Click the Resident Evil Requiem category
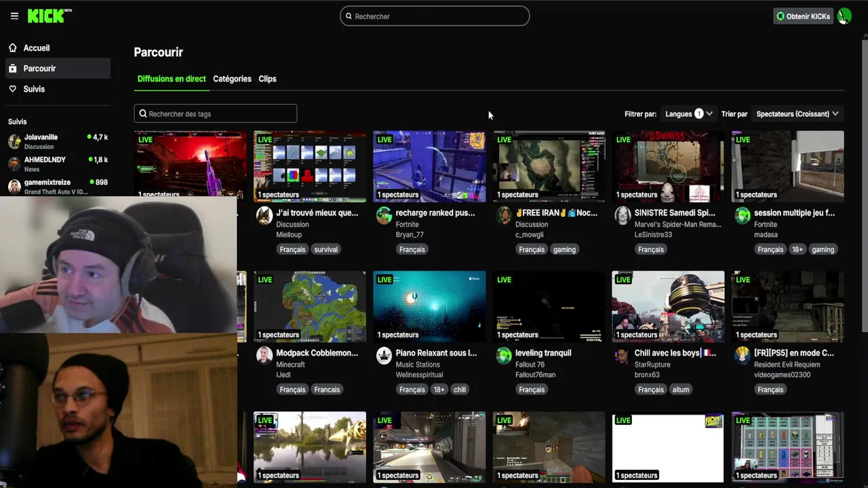The height and width of the screenshot is (488, 868). (787, 365)
